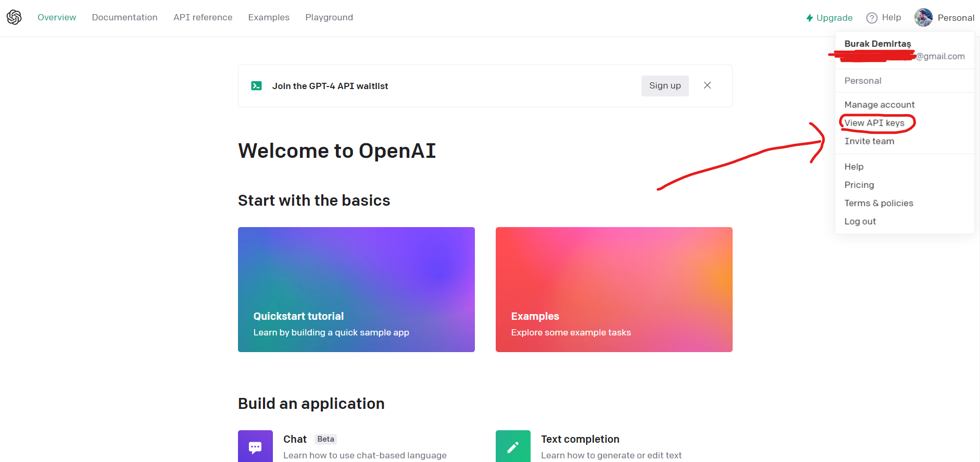Screen dimensions: 980x462
Task: Click 'Learn how to generate or edit text'
Action: [x=611, y=455]
